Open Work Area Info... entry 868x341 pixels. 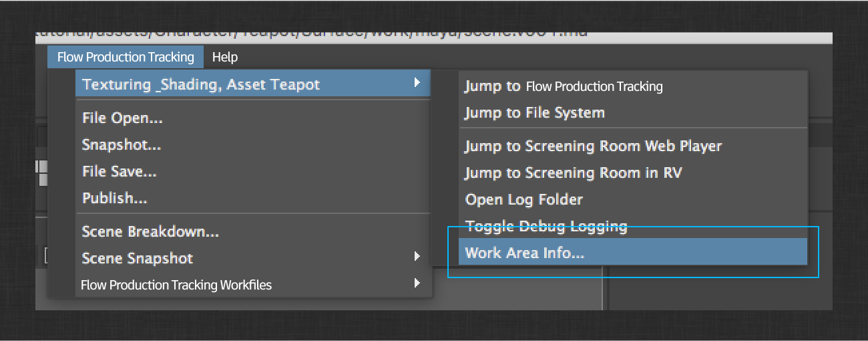click(525, 253)
